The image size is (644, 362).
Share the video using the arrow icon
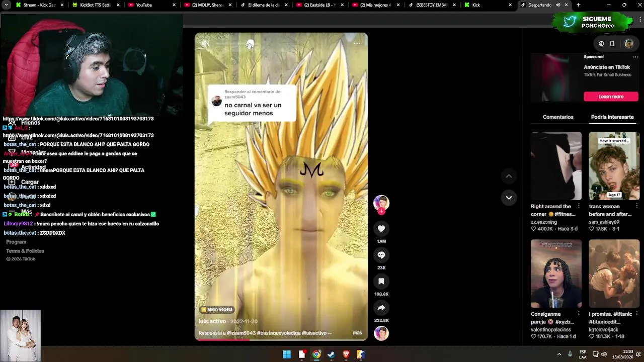coord(381,308)
